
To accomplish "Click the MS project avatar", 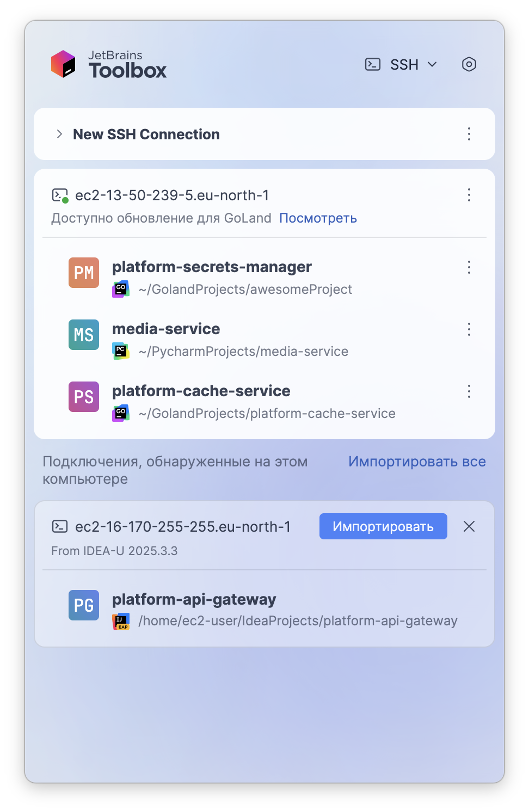I will [x=84, y=335].
